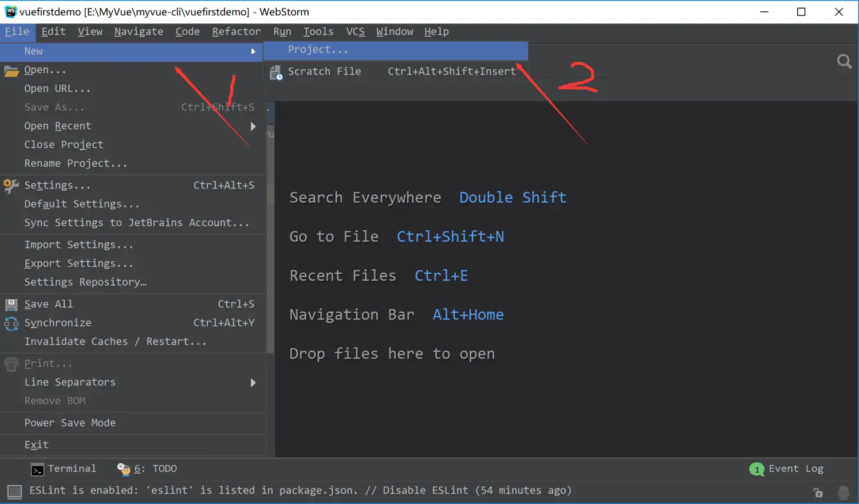Choose Default Settings... menu entry
This screenshot has height=504, width=859.
coord(133,204)
